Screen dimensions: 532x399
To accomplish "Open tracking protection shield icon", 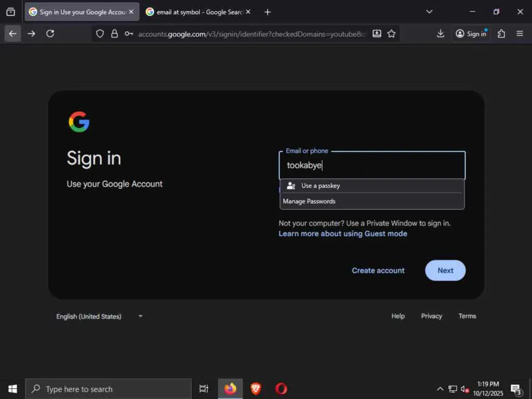I will point(100,34).
